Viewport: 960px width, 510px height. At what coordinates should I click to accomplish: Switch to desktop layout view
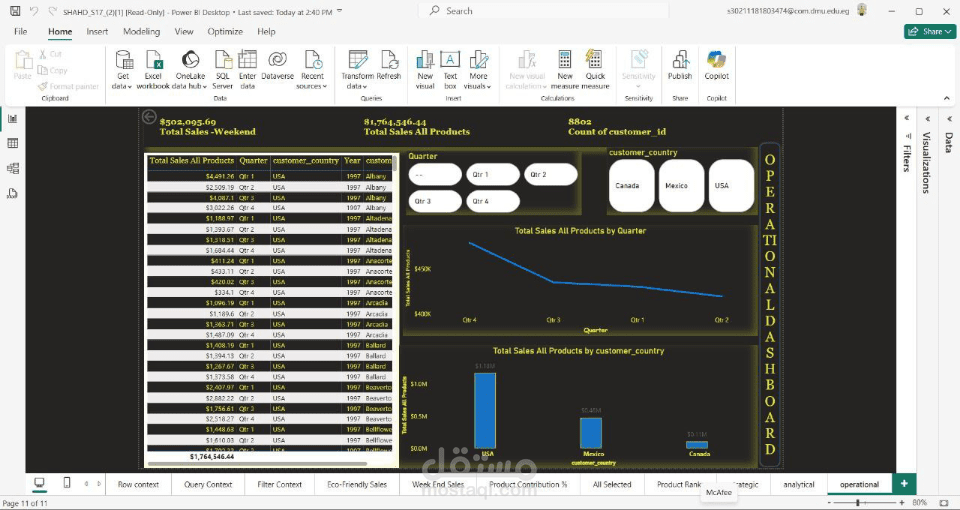[x=40, y=484]
